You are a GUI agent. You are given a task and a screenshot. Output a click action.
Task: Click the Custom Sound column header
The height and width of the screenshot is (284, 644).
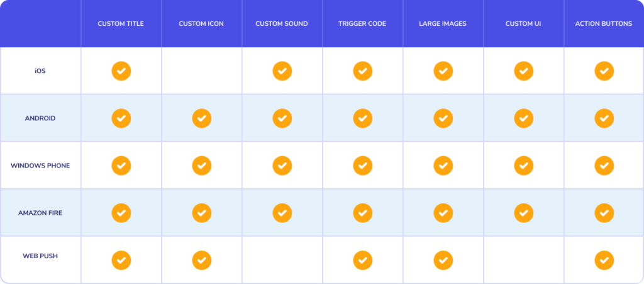[282, 24]
